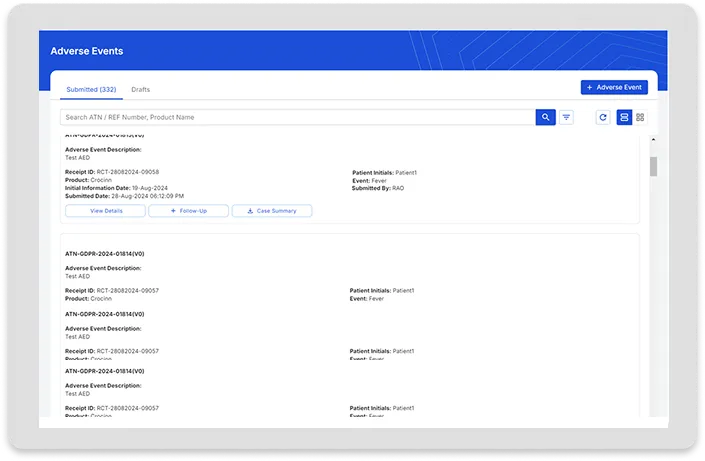Open the filter icon next to search

(x=566, y=117)
